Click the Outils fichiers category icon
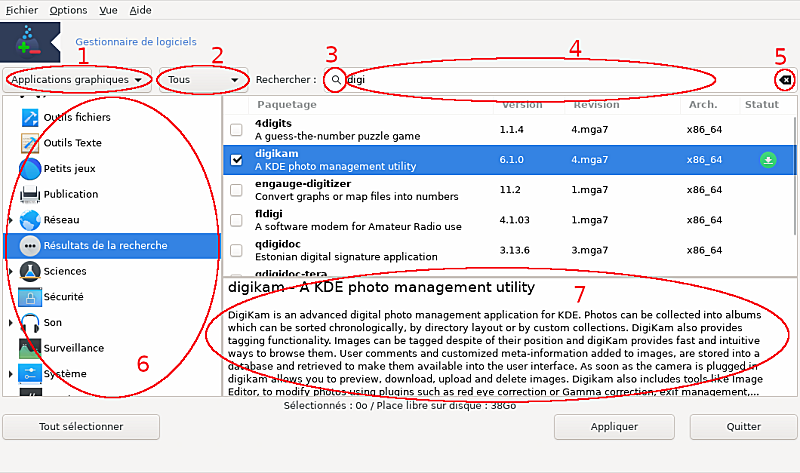The width and height of the screenshot is (800, 473). pos(30,117)
